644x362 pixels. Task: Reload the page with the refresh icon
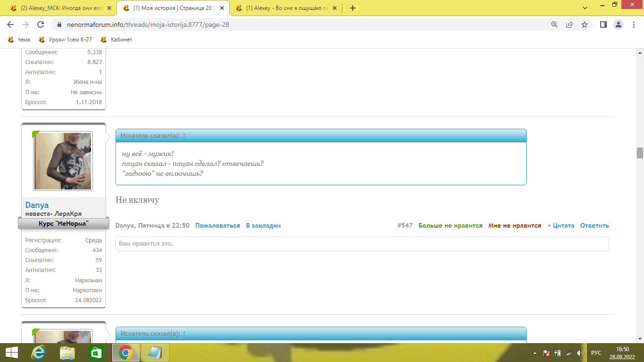click(x=41, y=25)
